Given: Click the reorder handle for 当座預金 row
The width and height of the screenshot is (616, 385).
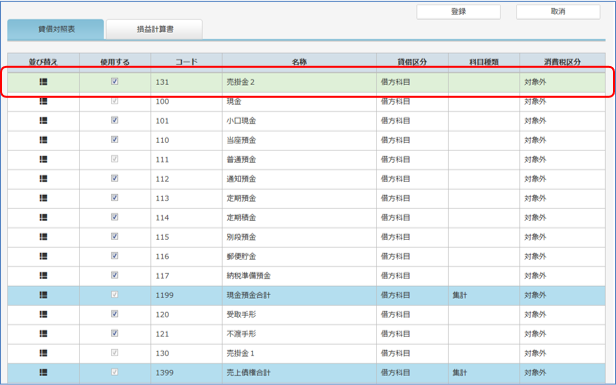Looking at the screenshot, I should click(43, 140).
